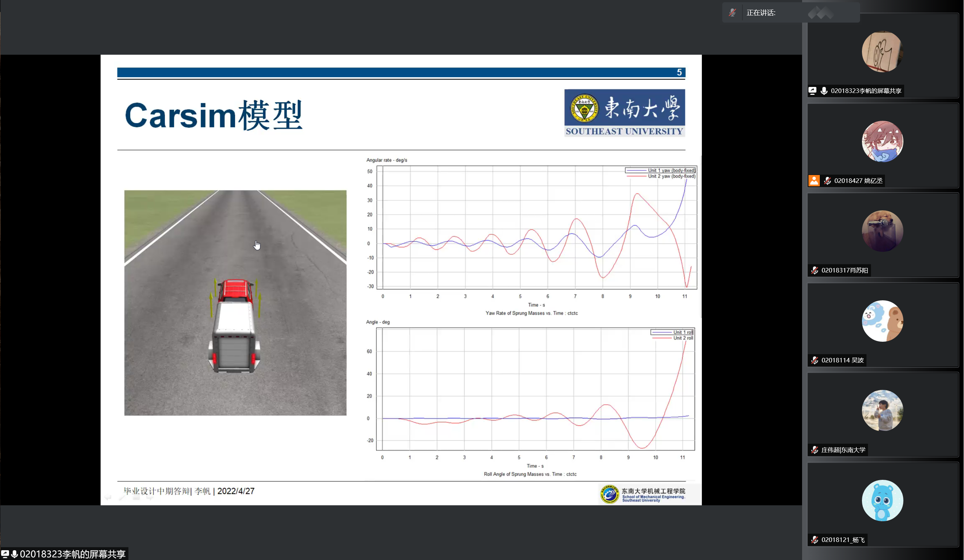Click faded pen tool in slideshow controls

pos(122,497)
